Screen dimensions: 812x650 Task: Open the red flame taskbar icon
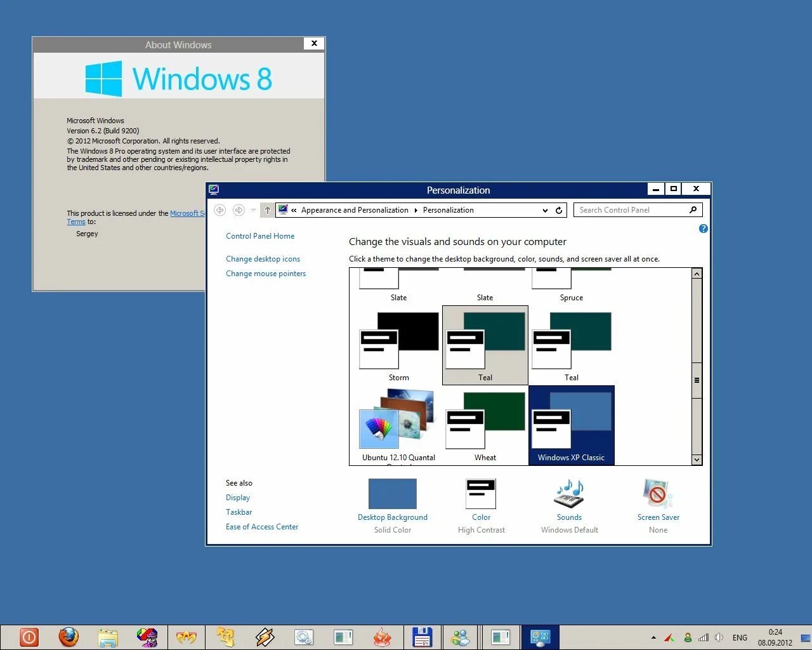[383, 637]
